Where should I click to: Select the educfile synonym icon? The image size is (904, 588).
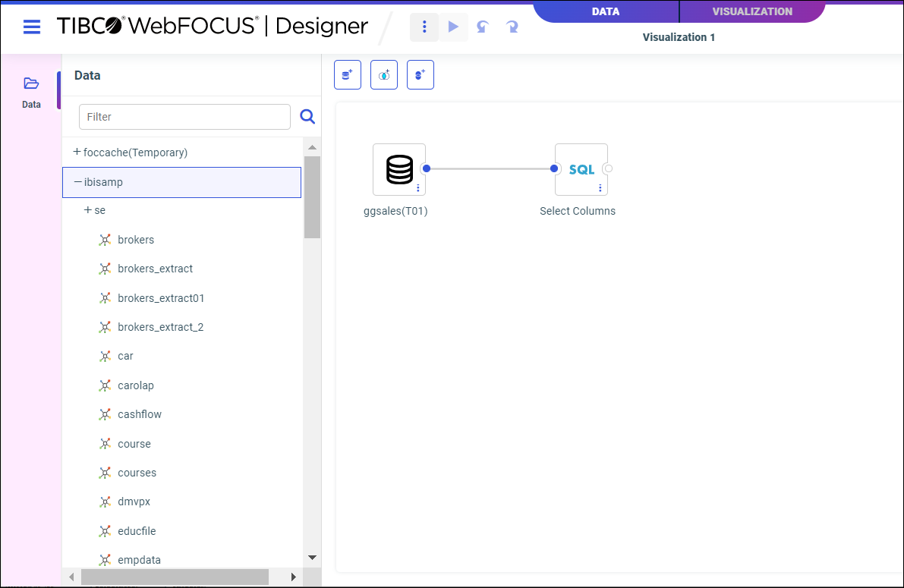[104, 531]
